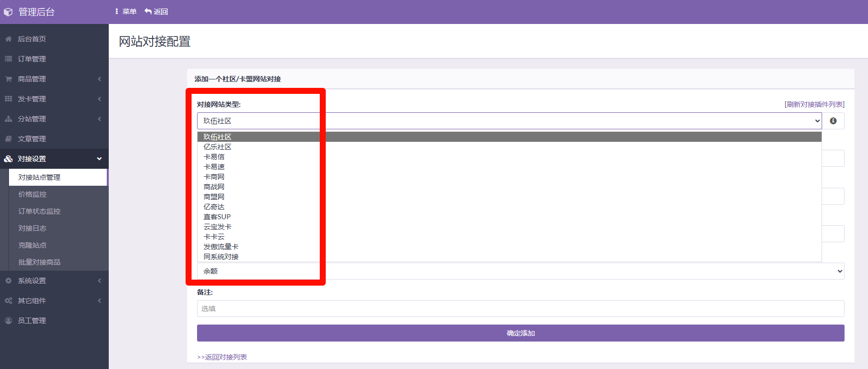Click the 返回 back arrow icon
Screen dimensions: 868x369
(x=148, y=11)
